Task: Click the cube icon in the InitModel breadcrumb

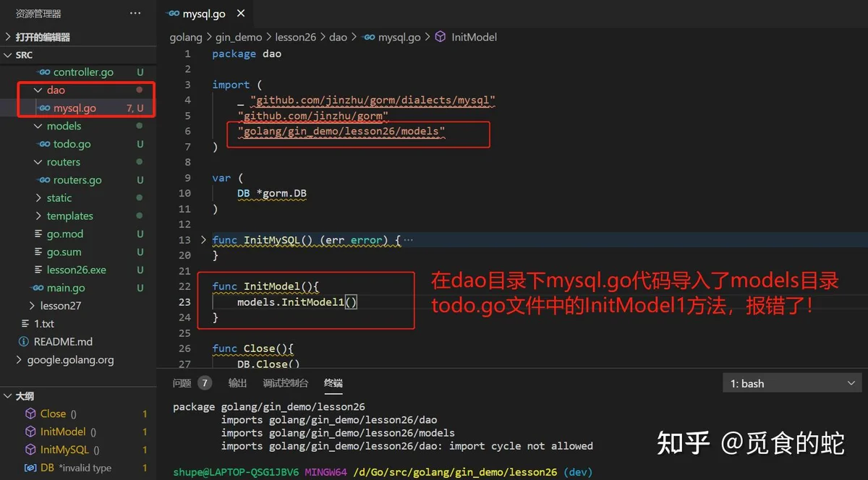Action: pyautogui.click(x=440, y=37)
